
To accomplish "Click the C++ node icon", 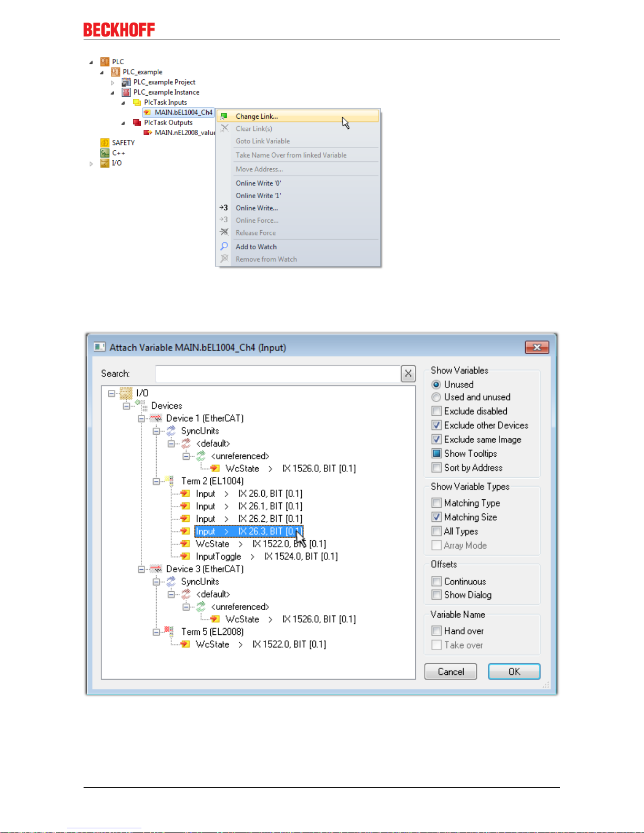I will point(105,153).
